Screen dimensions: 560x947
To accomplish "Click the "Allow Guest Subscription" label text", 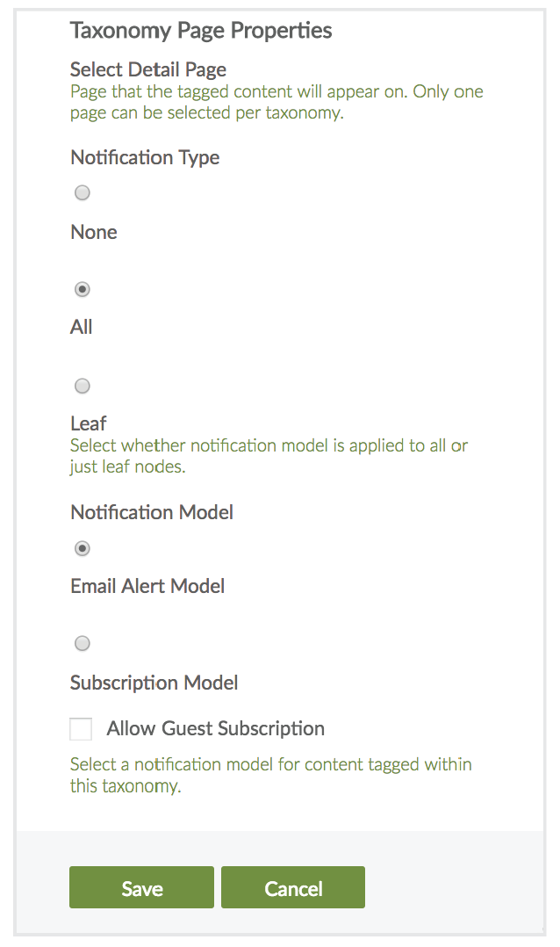I will click(x=216, y=728).
